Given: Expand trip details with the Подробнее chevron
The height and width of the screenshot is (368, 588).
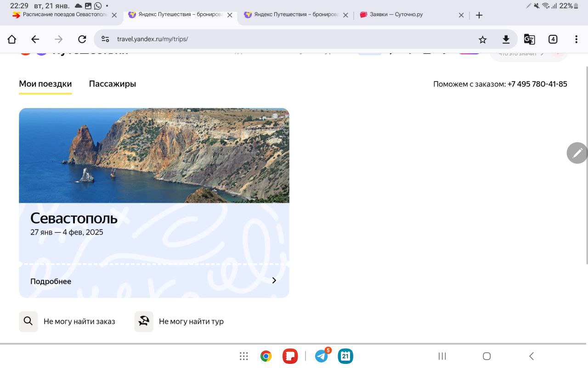Looking at the screenshot, I should click(274, 281).
